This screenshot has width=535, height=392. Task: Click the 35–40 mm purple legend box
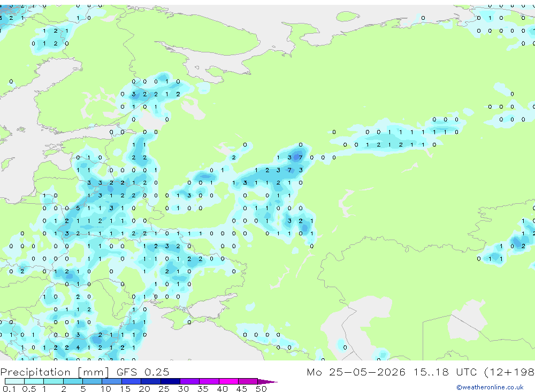pos(209,381)
